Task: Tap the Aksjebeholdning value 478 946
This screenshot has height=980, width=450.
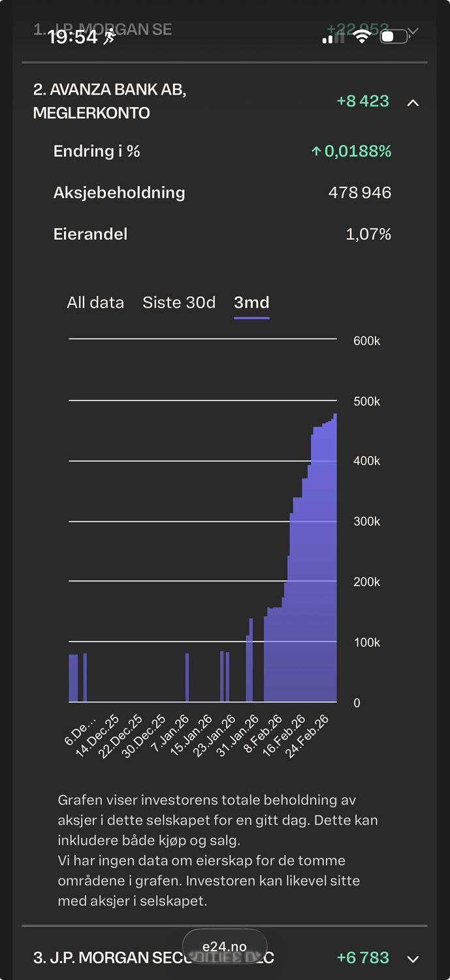Action: point(359,193)
